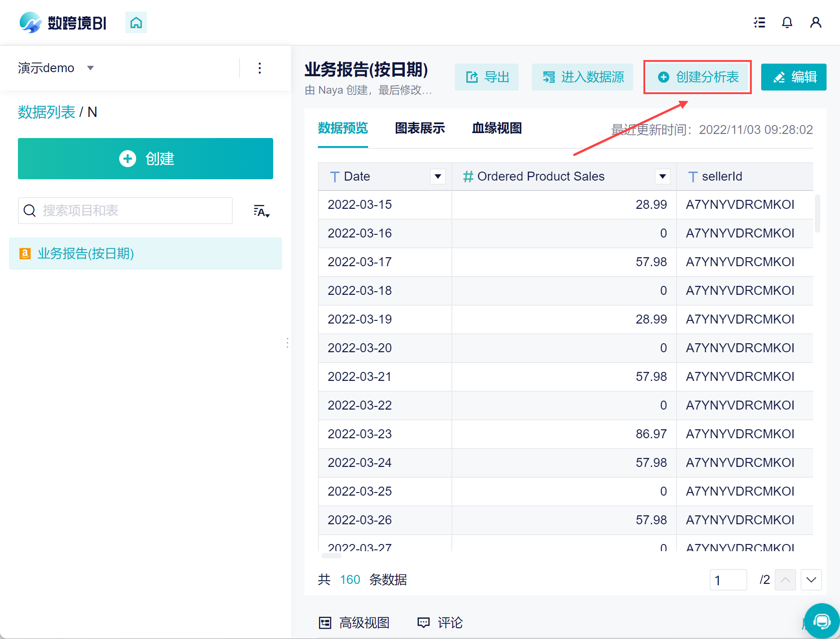The width and height of the screenshot is (840, 639).
Task: Click the number-type icon on Ordered Product Sales
Action: coord(468,177)
